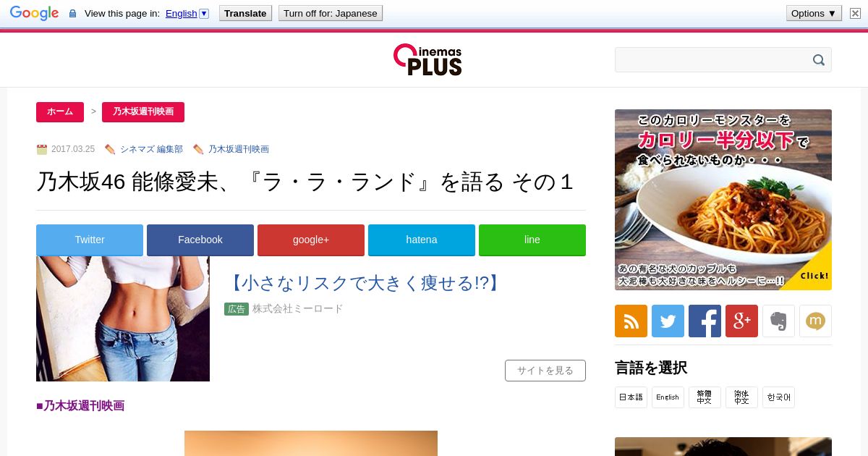Share via the Twitter button

click(x=90, y=240)
